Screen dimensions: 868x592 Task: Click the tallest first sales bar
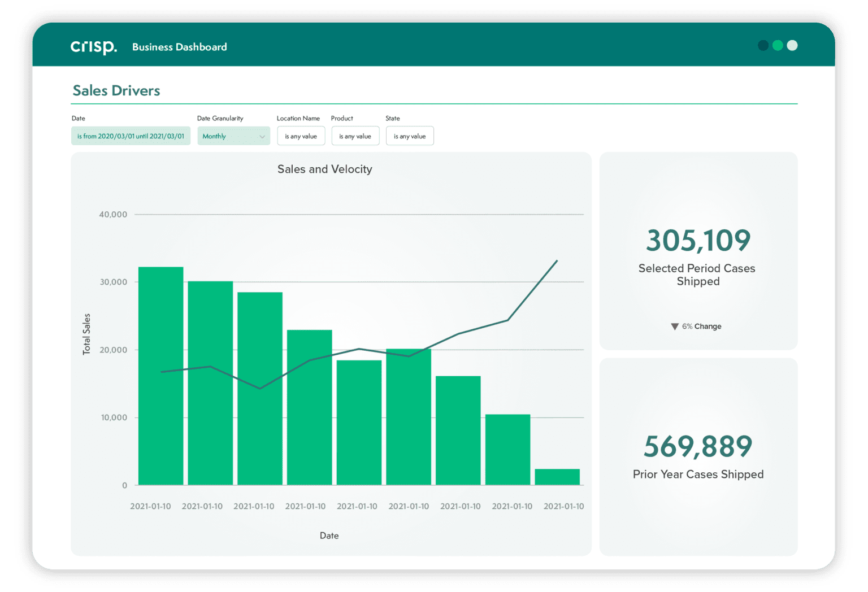pyautogui.click(x=160, y=376)
